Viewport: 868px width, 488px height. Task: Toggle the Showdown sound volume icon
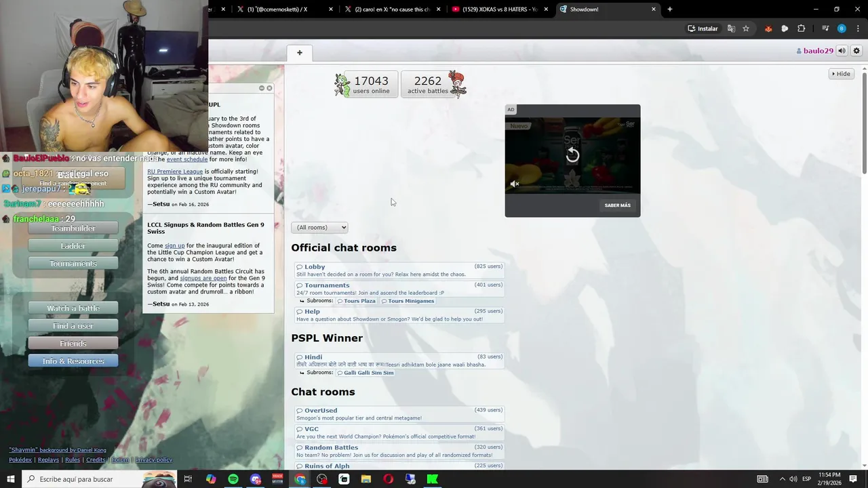[842, 51]
